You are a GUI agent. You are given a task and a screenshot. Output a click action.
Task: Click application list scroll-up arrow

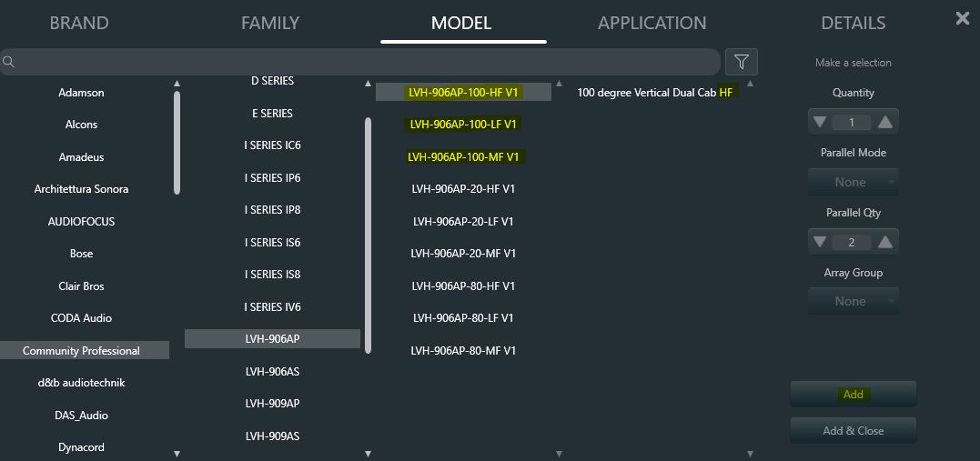click(751, 84)
